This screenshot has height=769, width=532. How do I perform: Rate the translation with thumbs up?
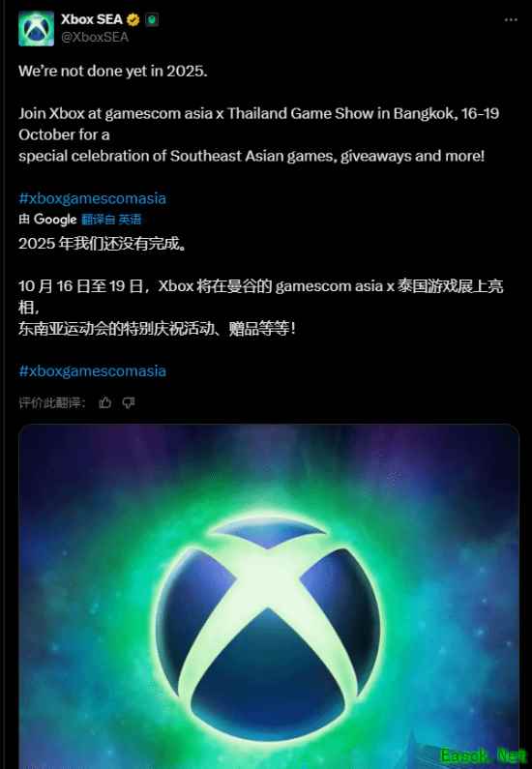click(x=104, y=402)
